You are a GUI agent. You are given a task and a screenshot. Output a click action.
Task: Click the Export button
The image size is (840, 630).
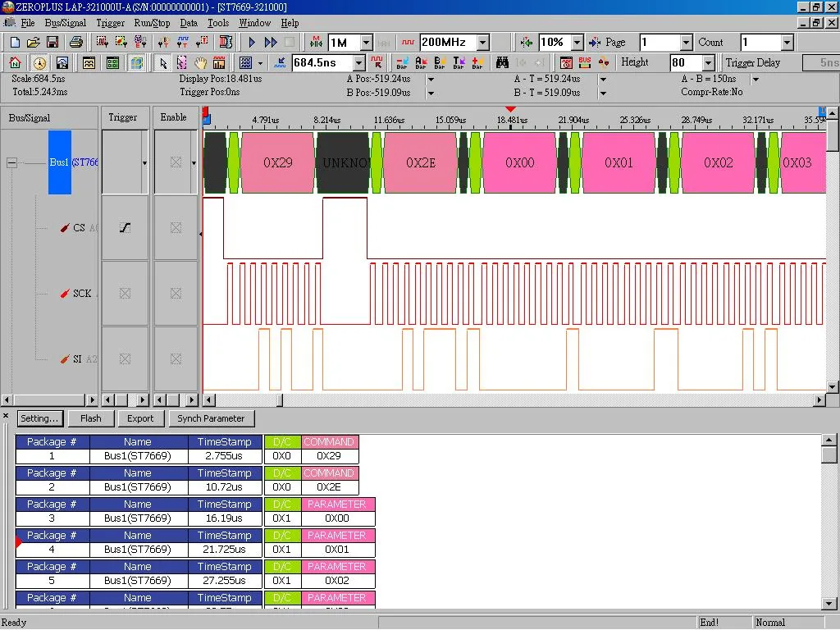(140, 418)
